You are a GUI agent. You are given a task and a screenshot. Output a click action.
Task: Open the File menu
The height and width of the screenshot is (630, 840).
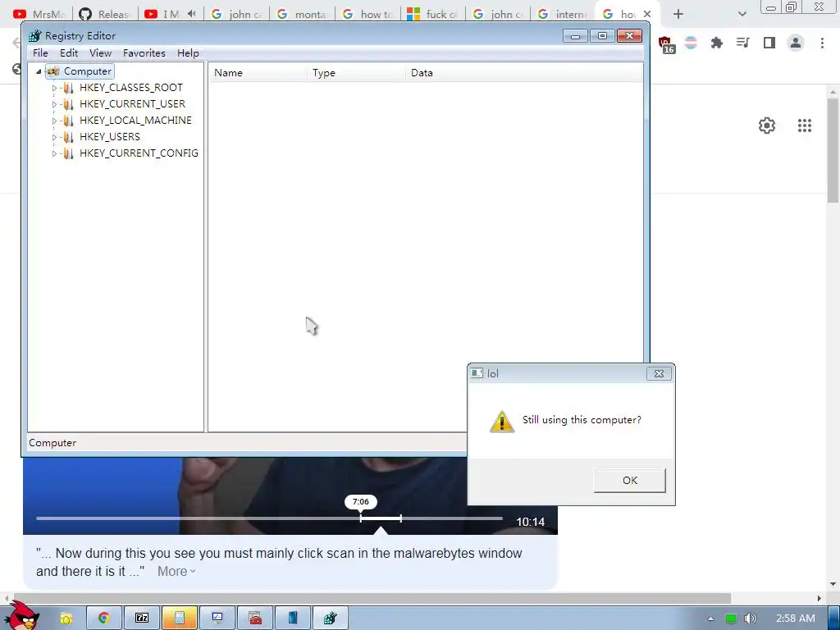click(x=40, y=53)
